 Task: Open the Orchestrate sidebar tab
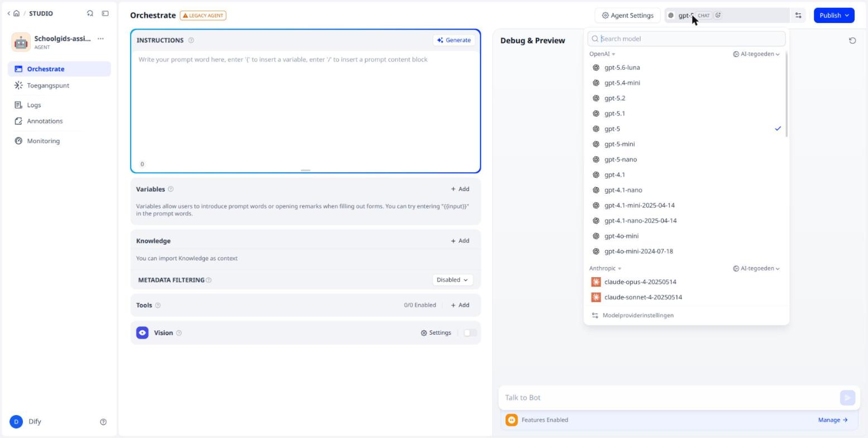[59, 69]
